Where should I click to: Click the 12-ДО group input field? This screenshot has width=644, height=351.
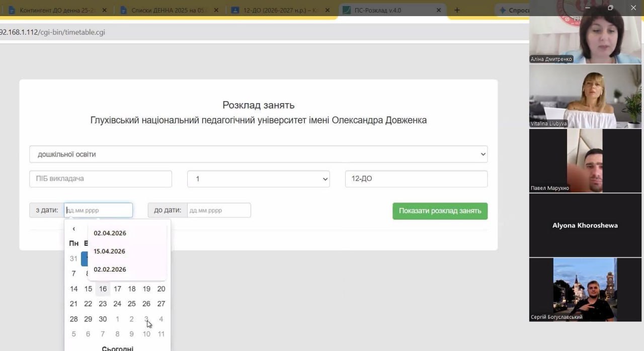click(x=416, y=179)
